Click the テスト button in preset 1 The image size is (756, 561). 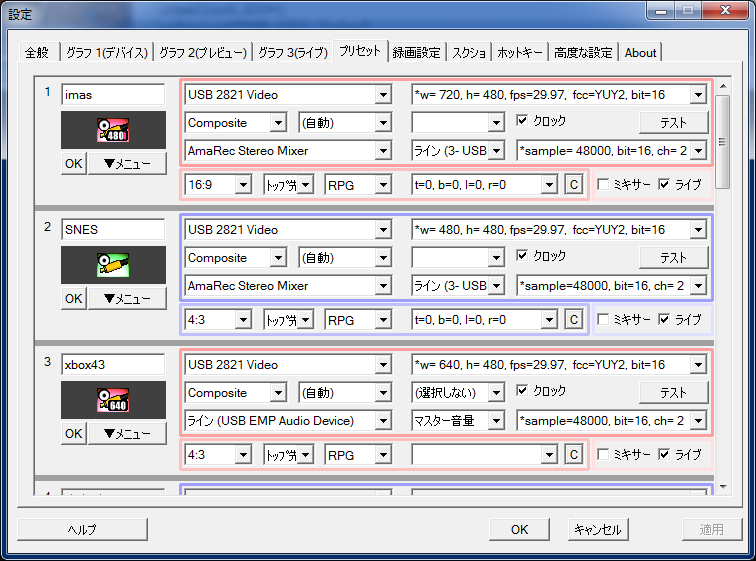674,122
